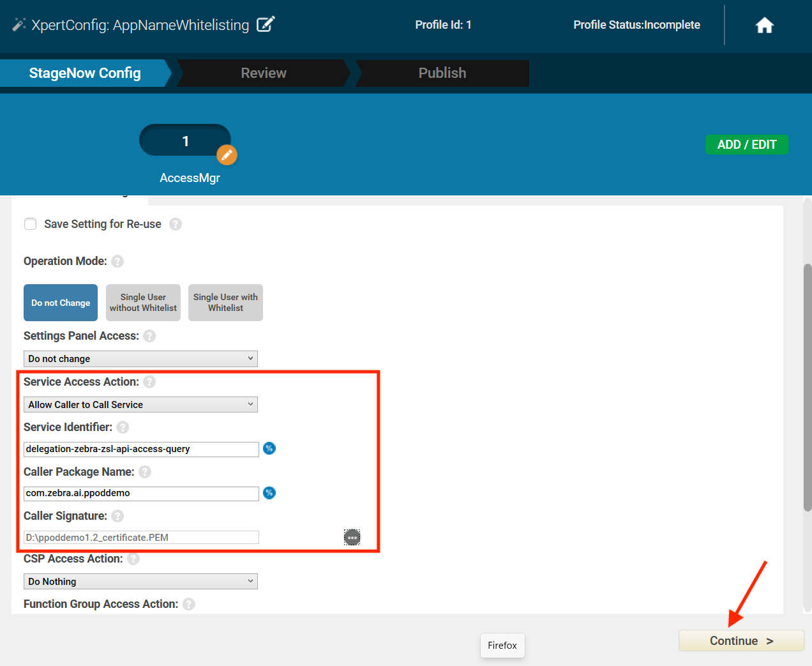This screenshot has width=812, height=666.
Task: Click the green ADD / EDIT button
Action: pyautogui.click(x=746, y=145)
